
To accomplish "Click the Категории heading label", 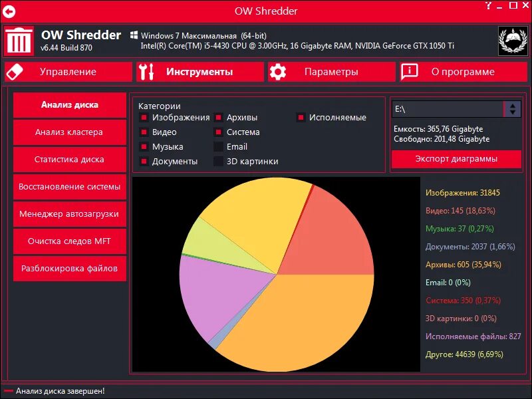I will [x=160, y=106].
